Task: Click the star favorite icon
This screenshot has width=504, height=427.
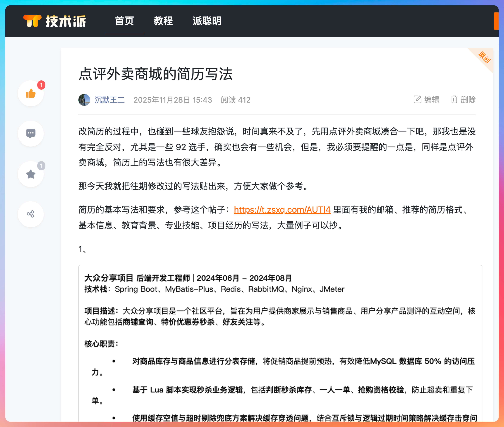Action: coord(31,174)
